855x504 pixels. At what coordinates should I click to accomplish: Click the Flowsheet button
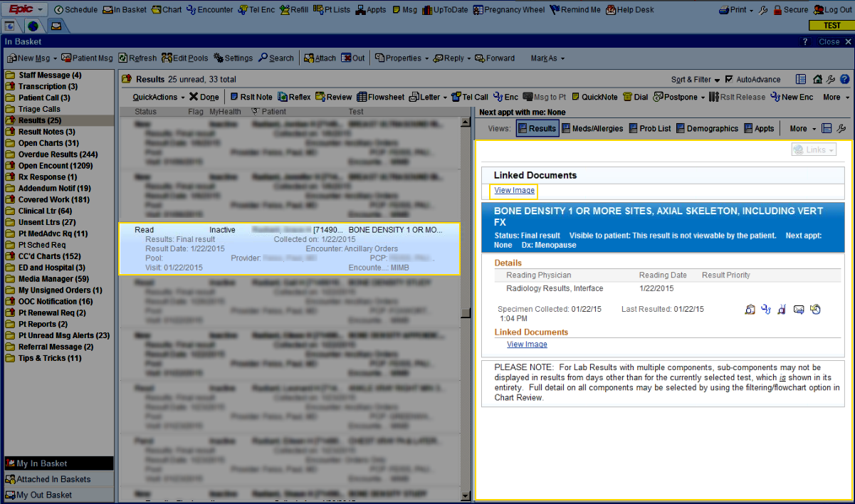click(x=381, y=97)
